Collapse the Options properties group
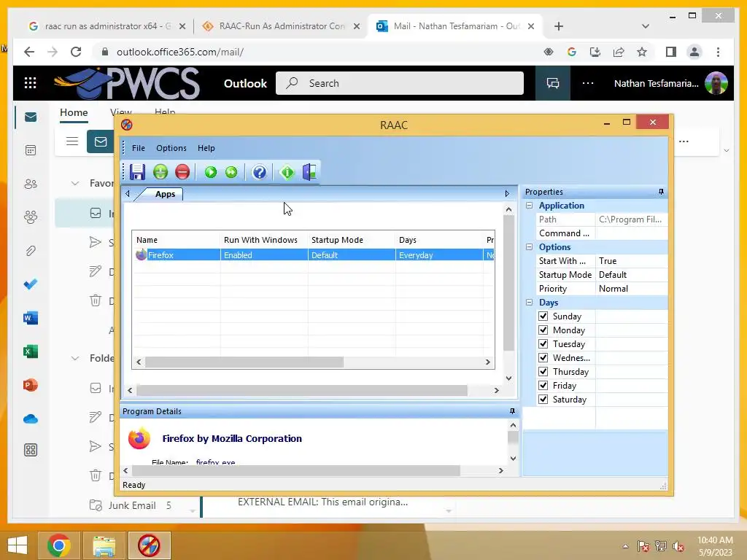This screenshot has height=560, width=747. tap(530, 246)
